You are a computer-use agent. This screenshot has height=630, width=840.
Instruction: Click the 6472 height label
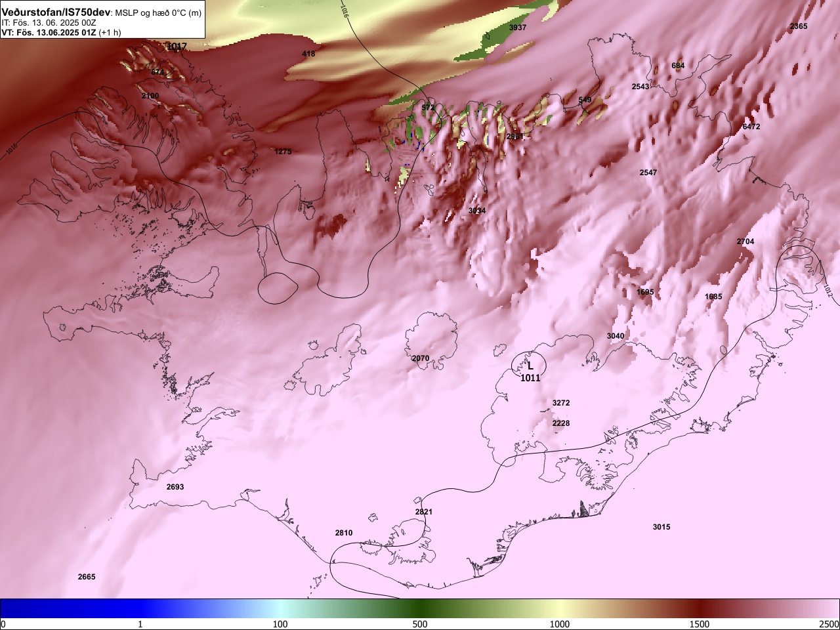point(751,127)
